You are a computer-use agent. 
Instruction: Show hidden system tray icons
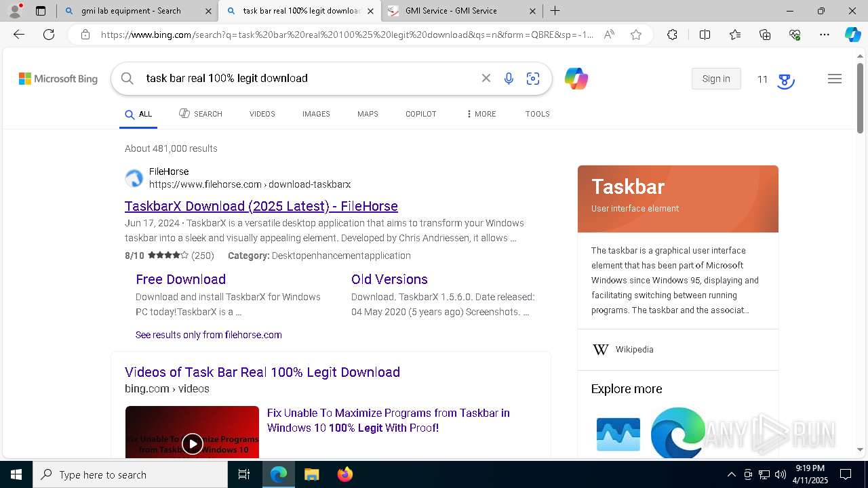(x=731, y=474)
